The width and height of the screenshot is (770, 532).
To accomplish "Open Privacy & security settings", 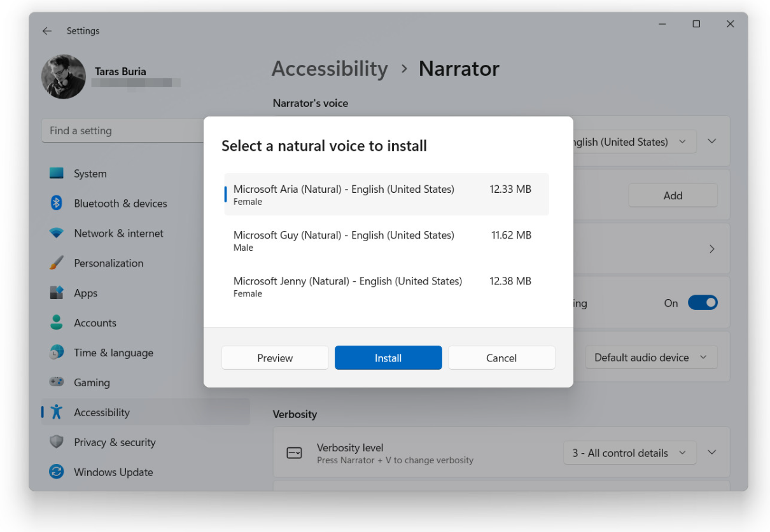I will coord(115,442).
